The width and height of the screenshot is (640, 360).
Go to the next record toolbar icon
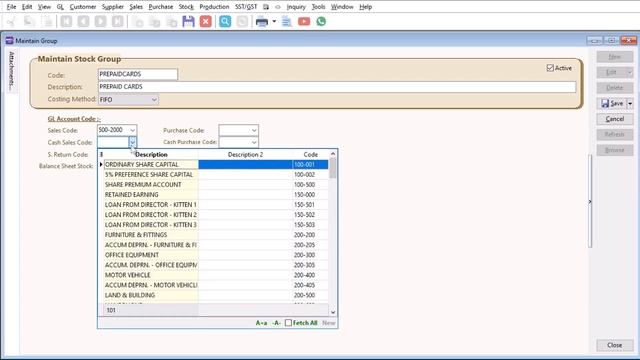click(x=100, y=22)
